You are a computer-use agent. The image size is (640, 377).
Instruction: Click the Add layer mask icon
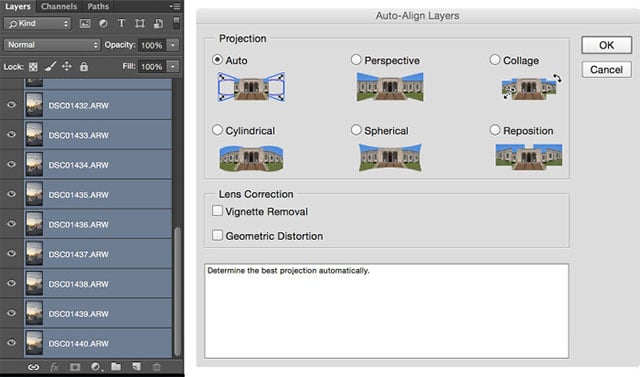point(75,367)
